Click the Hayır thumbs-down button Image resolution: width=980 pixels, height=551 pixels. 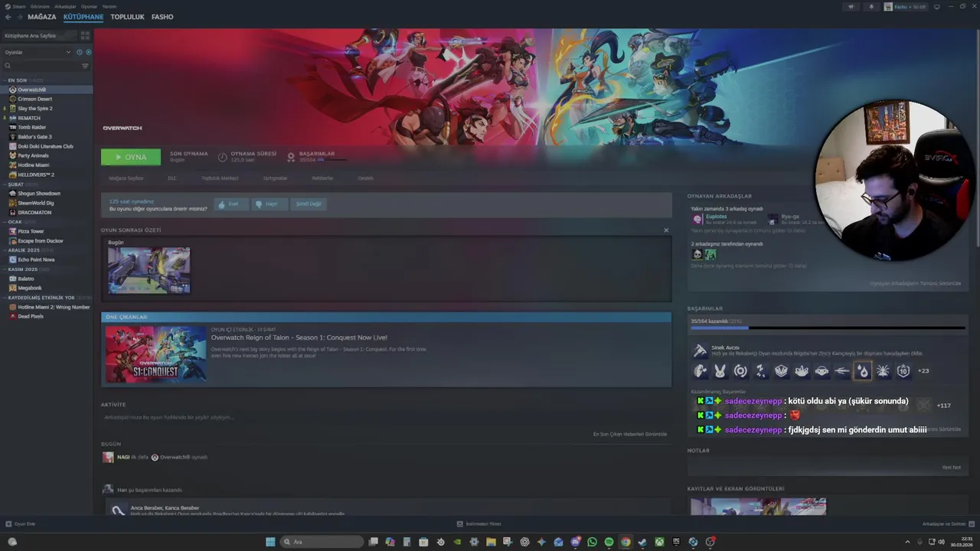[x=269, y=204]
